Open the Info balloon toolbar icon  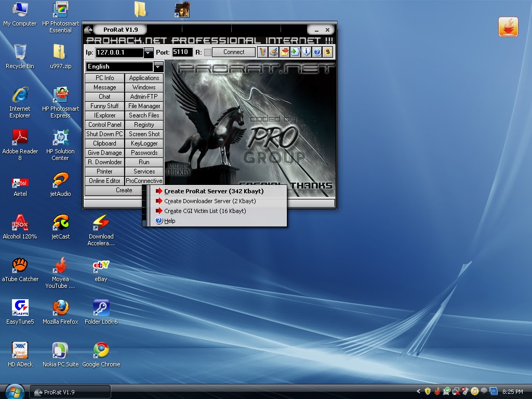coord(307,52)
